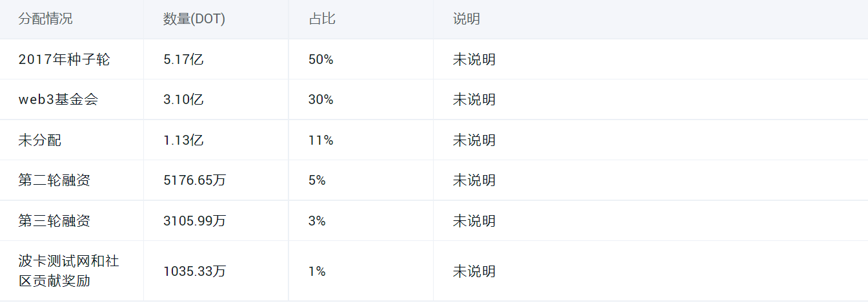Click the 未分配 allocation cell
The width and height of the screenshot is (868, 303).
pyautogui.click(x=40, y=140)
